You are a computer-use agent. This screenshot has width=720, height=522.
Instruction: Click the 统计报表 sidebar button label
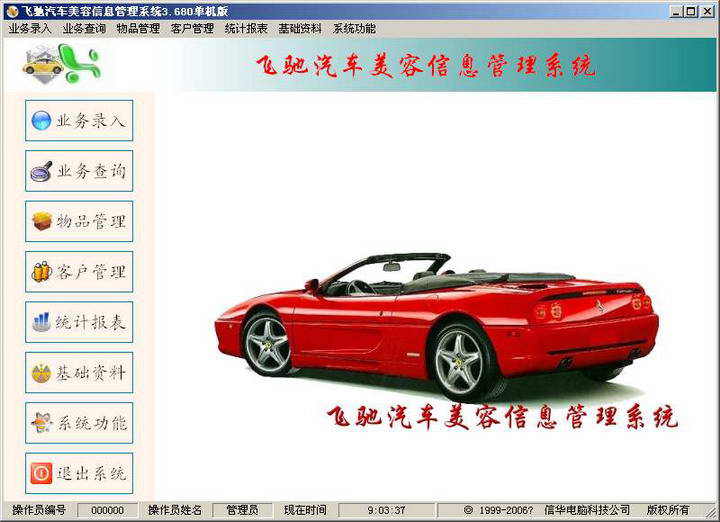coord(90,322)
